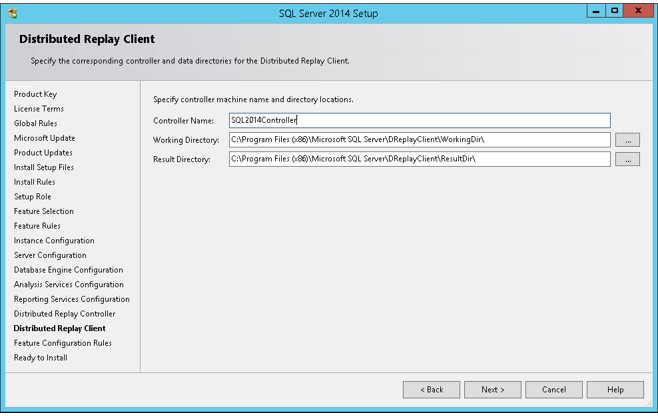Close the SQL Server 2014 Setup window
658x416 pixels.
click(x=638, y=11)
